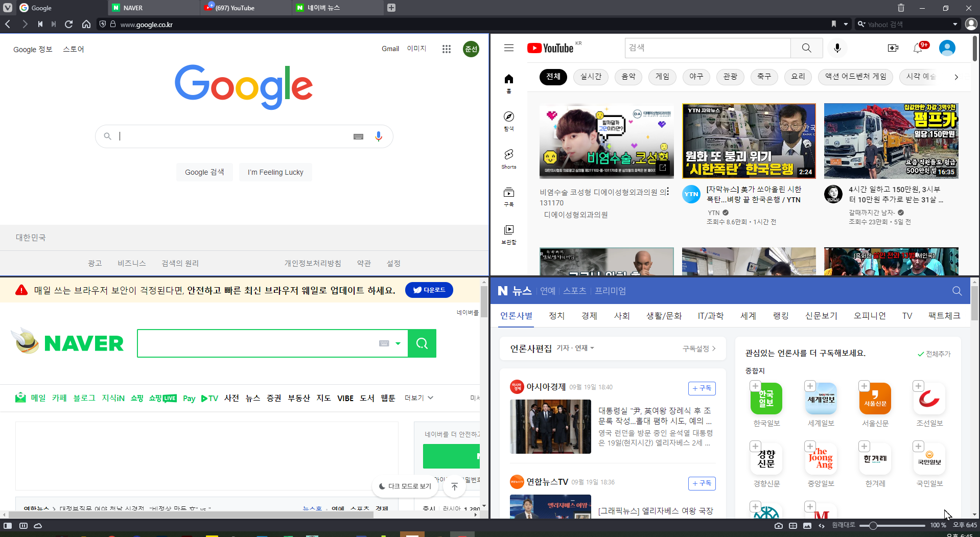Screen dimensions: 980x537
Task: Open the closed tabs trash icon
Action: coord(901,8)
